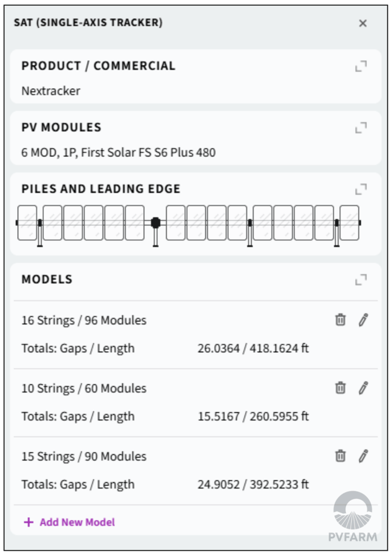Expand the Product / Commercial section
Image resolution: width=392 pixels, height=557 pixels.
(361, 66)
